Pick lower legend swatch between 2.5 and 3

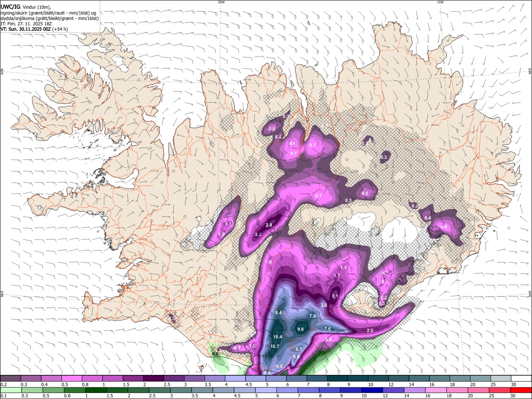coord(160,390)
